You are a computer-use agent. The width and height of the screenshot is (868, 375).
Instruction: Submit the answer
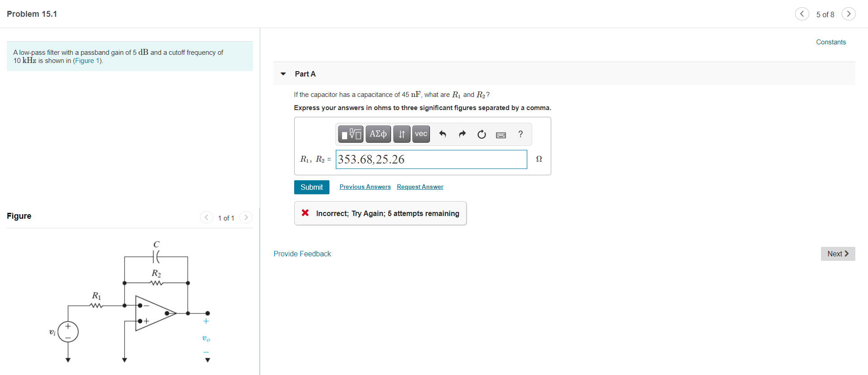coord(312,187)
